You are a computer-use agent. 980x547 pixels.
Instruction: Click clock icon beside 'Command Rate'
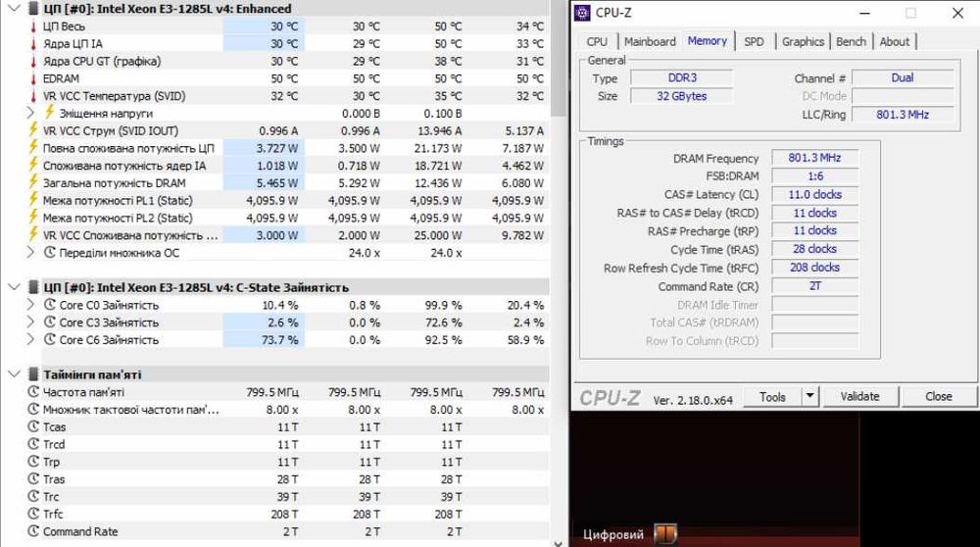[x=33, y=531]
